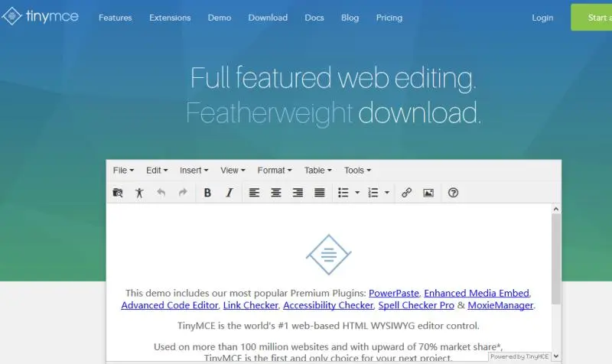
Task: Click the 'Full featured web editing.' heading
Action: click(333, 79)
